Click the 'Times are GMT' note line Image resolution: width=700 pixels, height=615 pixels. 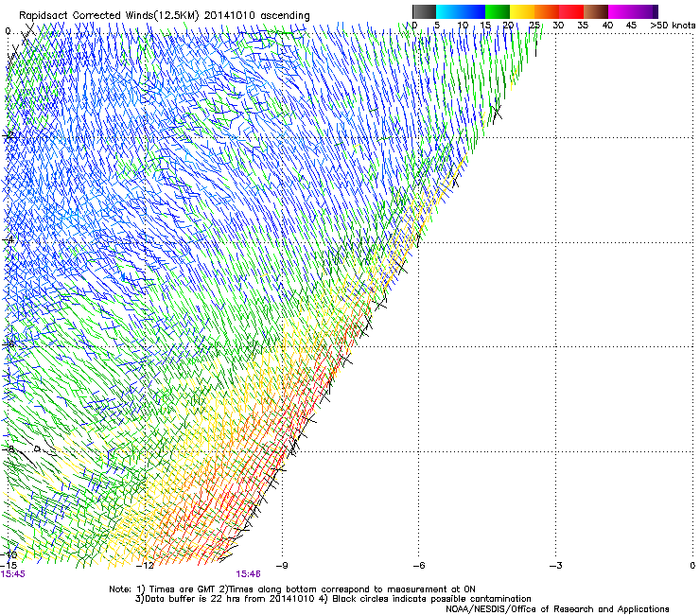point(292,589)
